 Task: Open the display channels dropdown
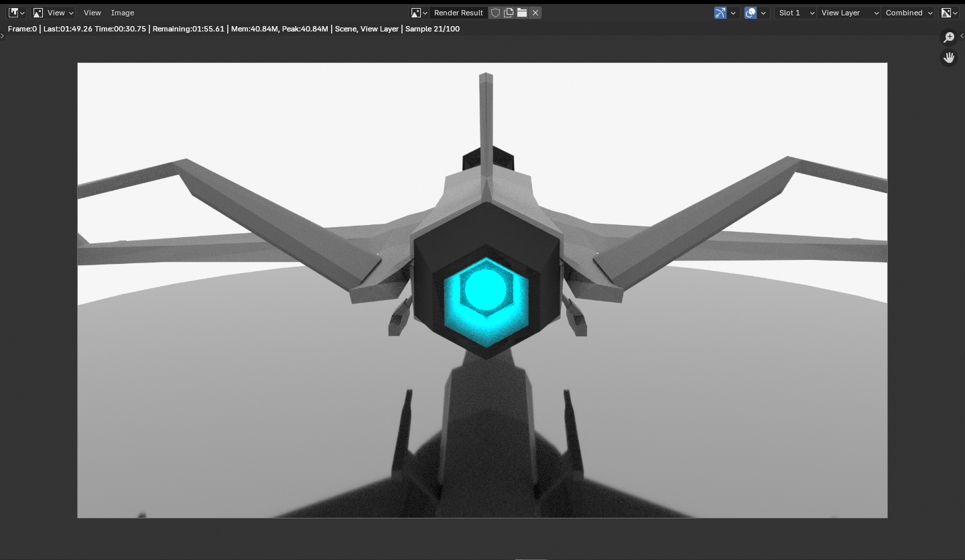(x=949, y=13)
